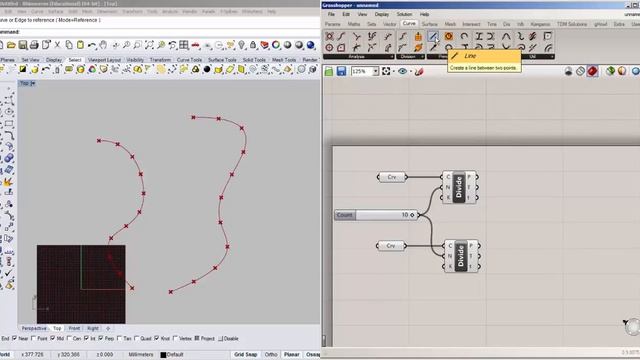This screenshot has width=640, height=360.
Task: Click the Millimeters units status pane
Action: (141, 355)
